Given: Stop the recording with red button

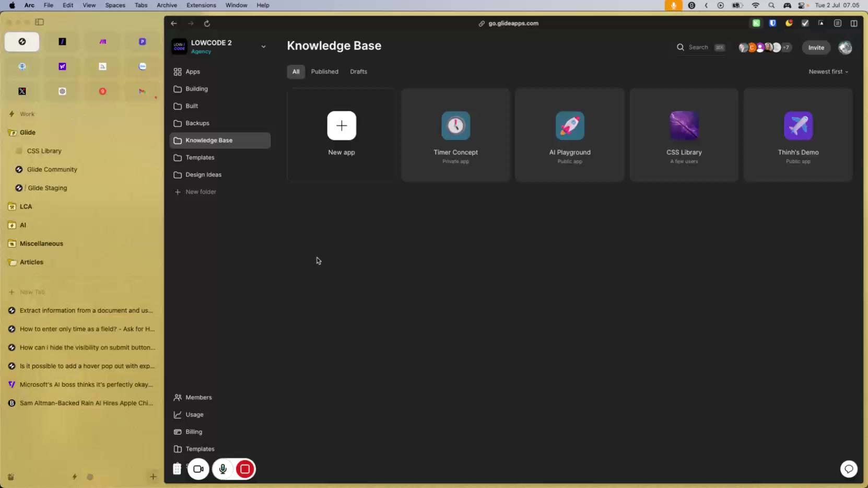Looking at the screenshot, I should pos(245,469).
